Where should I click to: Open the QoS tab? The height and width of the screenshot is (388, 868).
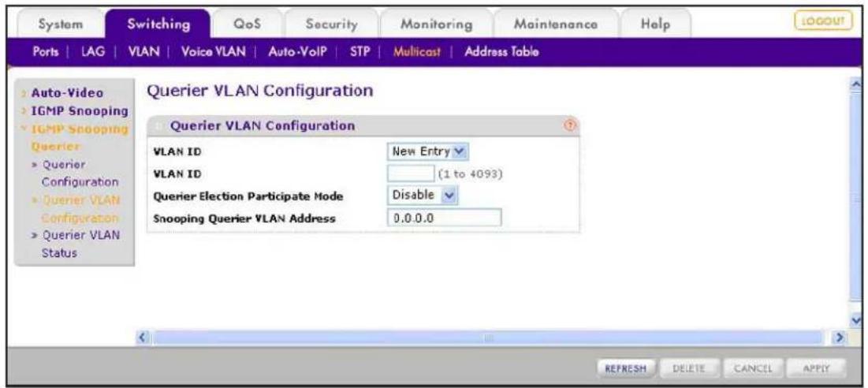248,24
